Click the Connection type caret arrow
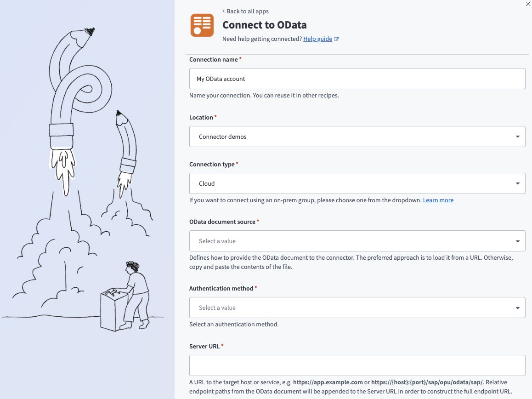 517,183
